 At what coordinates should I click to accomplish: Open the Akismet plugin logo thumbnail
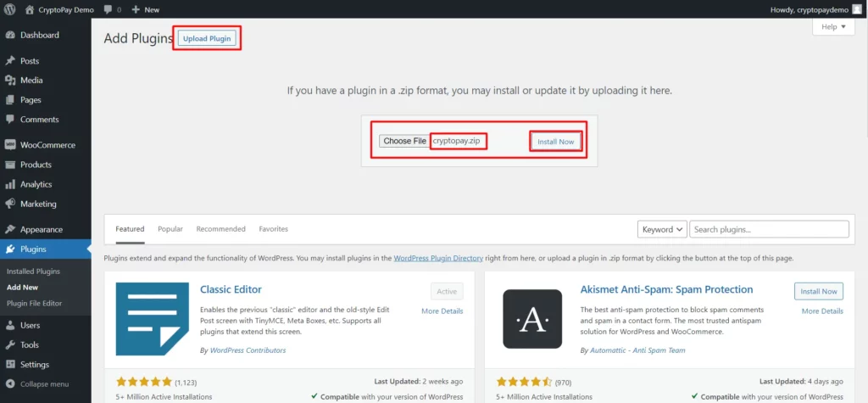pyautogui.click(x=532, y=319)
